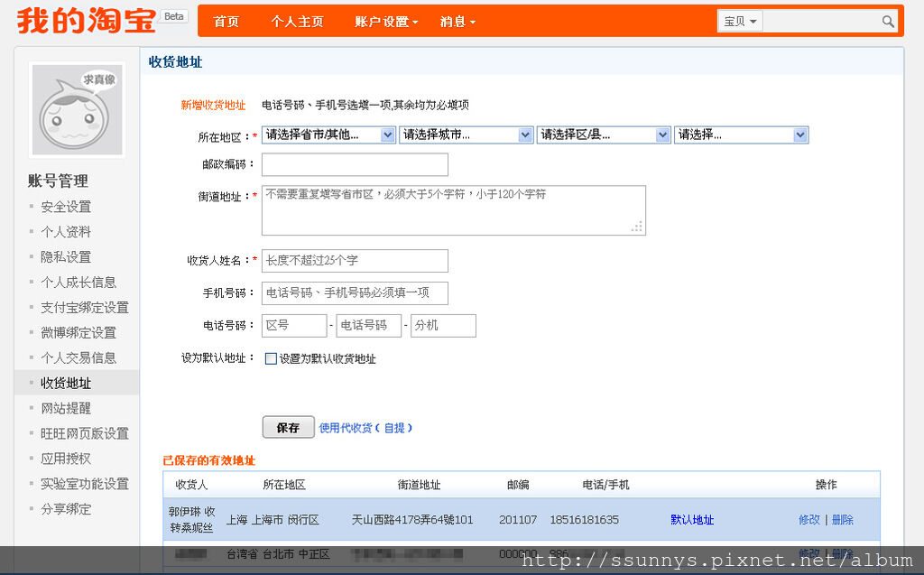Screen dimensions: 924x575
Task: Toggle 设置为默认收货地址 checkbox
Action: [272, 358]
